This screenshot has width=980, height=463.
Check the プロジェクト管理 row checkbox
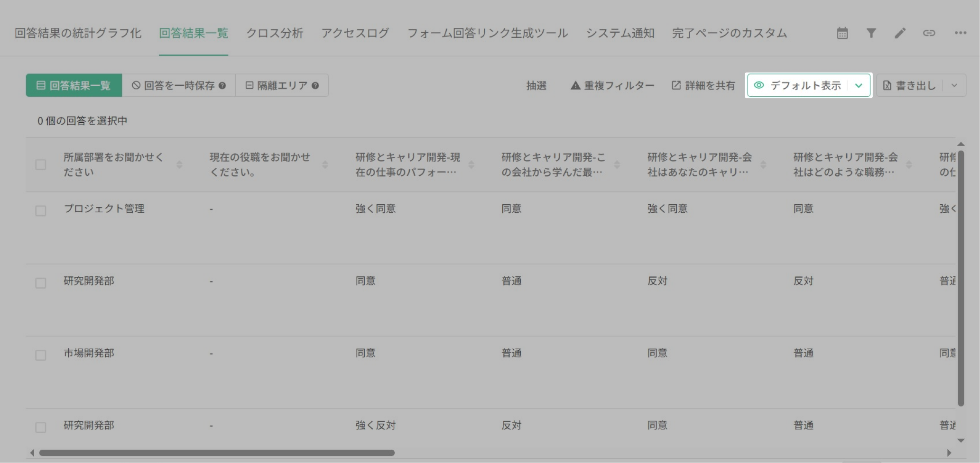tap(41, 210)
